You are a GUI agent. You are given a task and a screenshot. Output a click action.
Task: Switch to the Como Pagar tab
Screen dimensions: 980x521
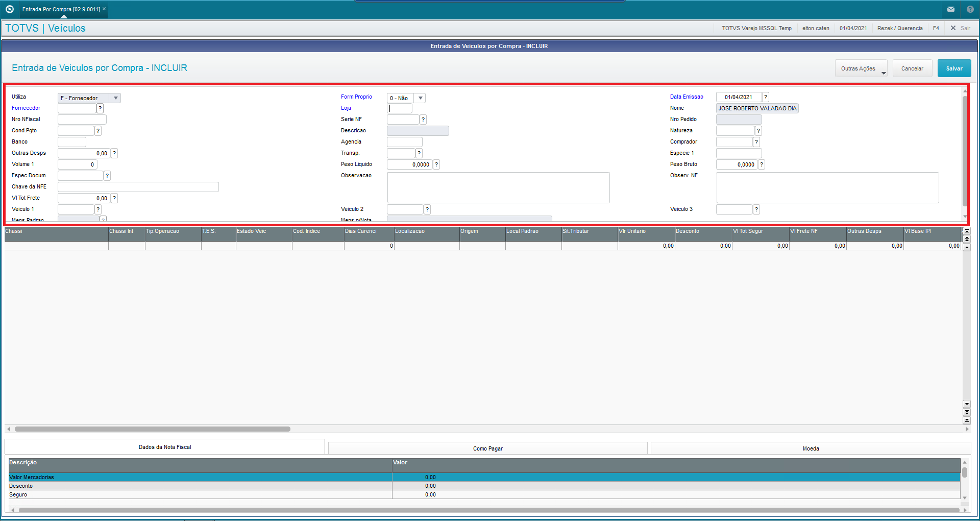pos(488,448)
